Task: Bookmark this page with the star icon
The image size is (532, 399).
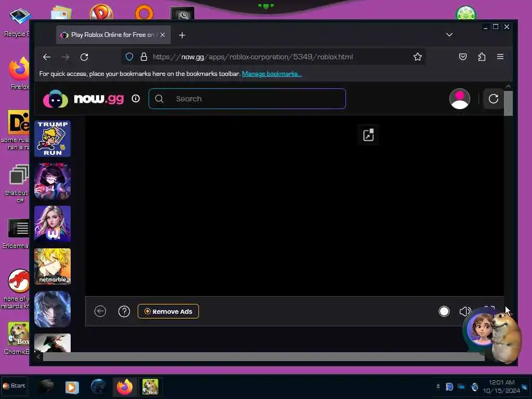Action: coord(418,57)
